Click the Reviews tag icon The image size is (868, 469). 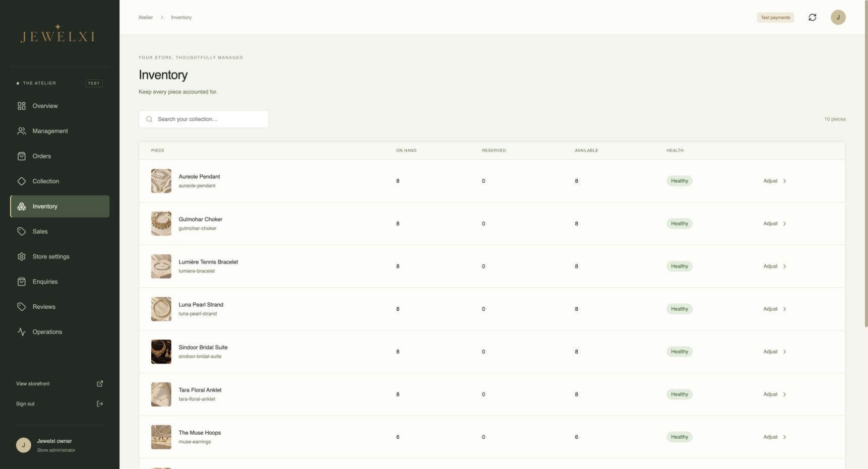[22, 307]
